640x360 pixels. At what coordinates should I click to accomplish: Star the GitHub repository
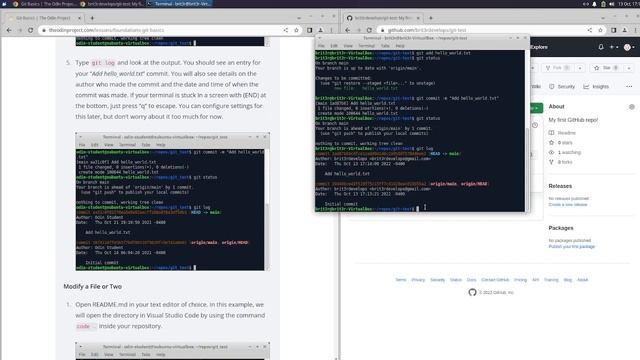(x=607, y=68)
